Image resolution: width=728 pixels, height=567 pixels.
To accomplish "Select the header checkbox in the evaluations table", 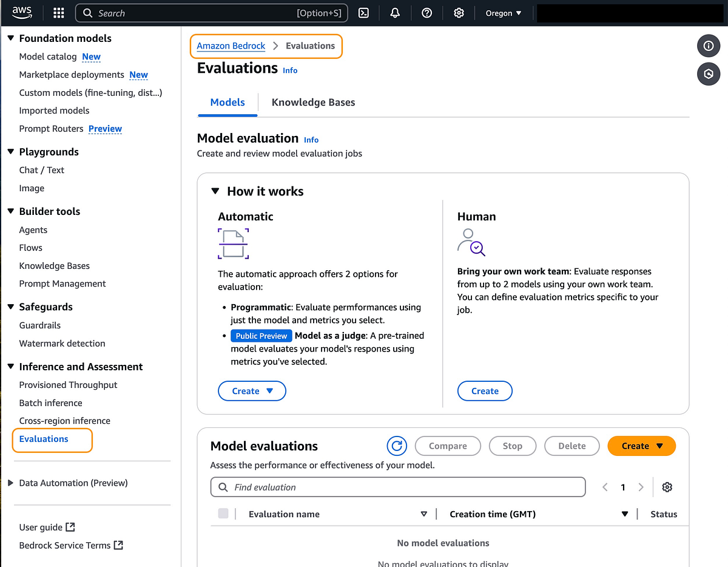I will pos(223,513).
